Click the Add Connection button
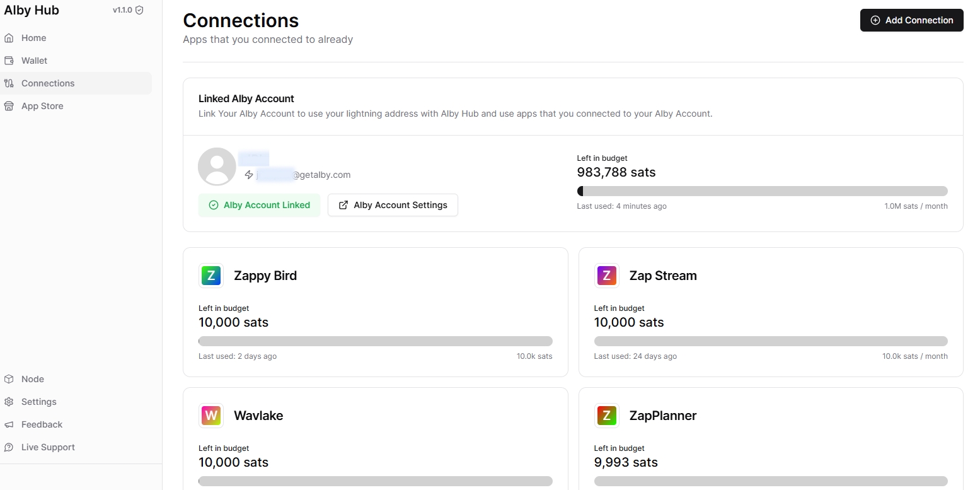The width and height of the screenshot is (980, 490). (x=911, y=20)
